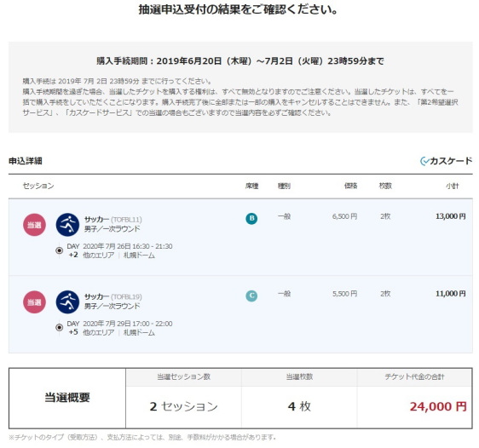Click the 当選概要 summary heading
This screenshot has width=479, height=448.
[67, 398]
